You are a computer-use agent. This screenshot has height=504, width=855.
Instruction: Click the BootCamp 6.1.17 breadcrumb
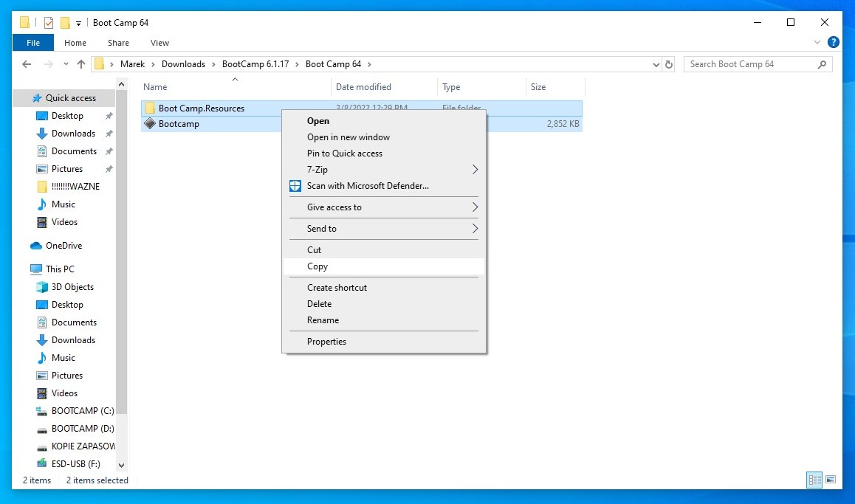255,64
